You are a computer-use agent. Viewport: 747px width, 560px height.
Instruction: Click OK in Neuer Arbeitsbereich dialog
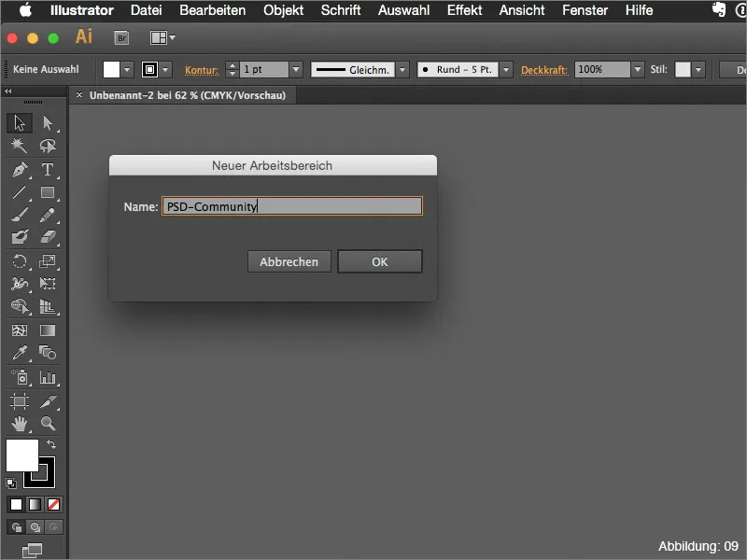[x=380, y=261]
